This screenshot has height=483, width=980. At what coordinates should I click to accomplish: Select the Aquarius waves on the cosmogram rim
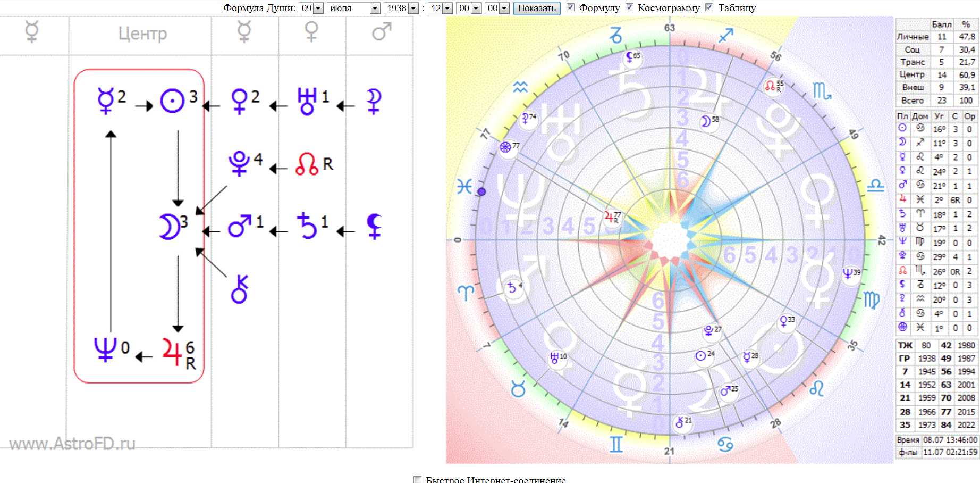(520, 87)
